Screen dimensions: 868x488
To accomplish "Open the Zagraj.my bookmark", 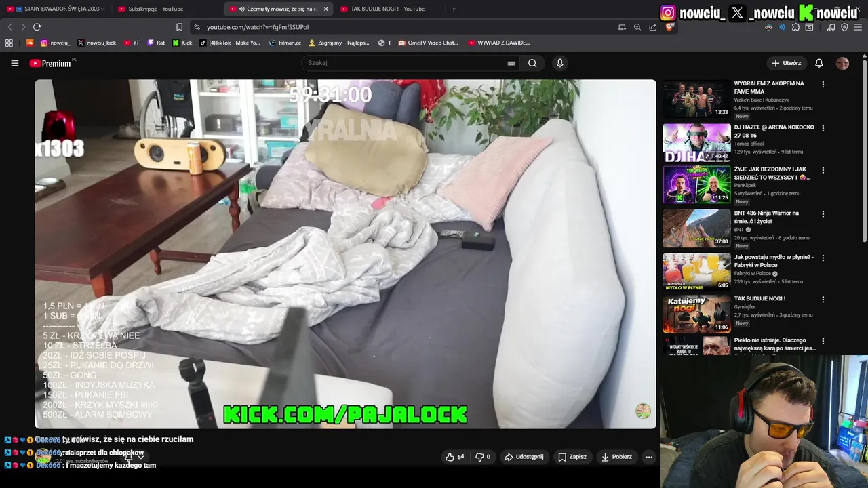I will pyautogui.click(x=339, y=43).
